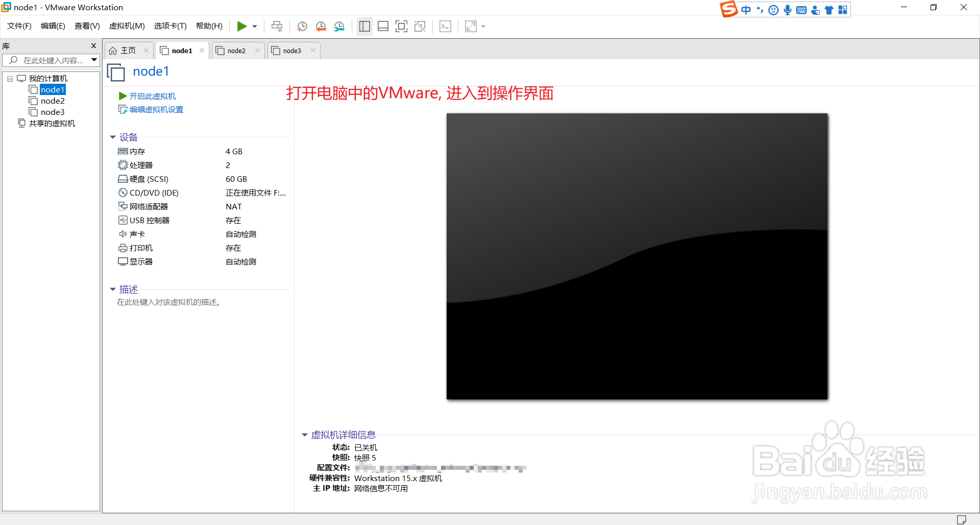Open Sogou emoji picker in system tray

pyautogui.click(x=774, y=10)
